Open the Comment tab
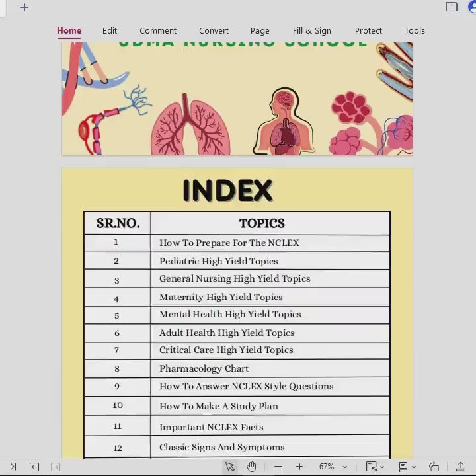The image size is (476, 476). pyautogui.click(x=158, y=30)
